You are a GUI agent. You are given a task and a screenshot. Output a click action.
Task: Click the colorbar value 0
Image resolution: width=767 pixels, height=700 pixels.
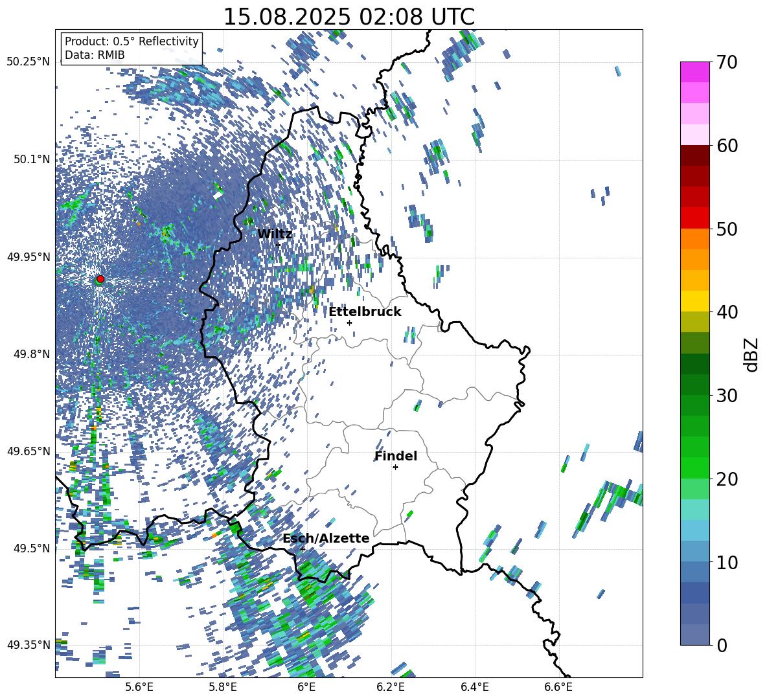[x=722, y=645]
